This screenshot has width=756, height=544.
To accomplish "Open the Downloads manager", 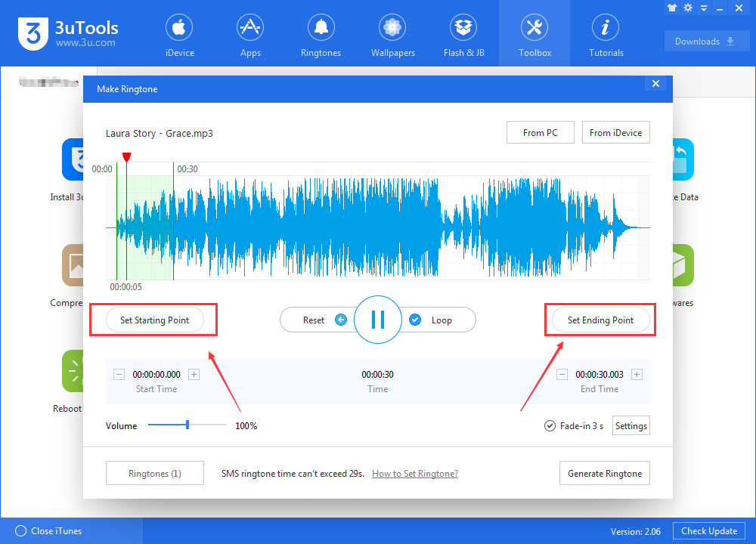I will pyautogui.click(x=706, y=41).
